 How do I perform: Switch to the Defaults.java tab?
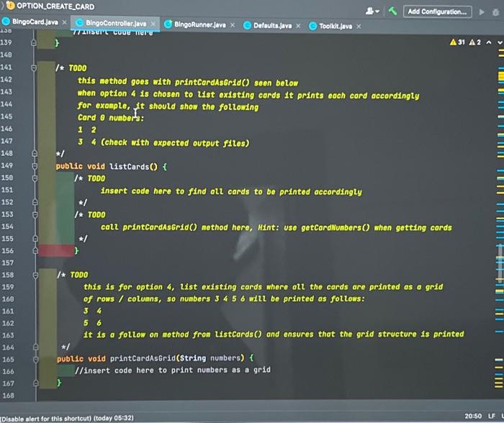coord(272,25)
